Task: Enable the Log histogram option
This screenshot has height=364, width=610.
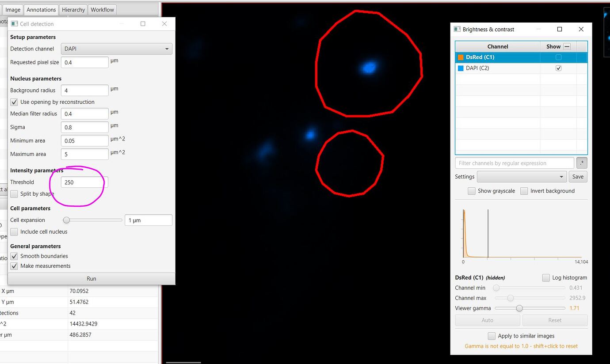Action: point(546,277)
